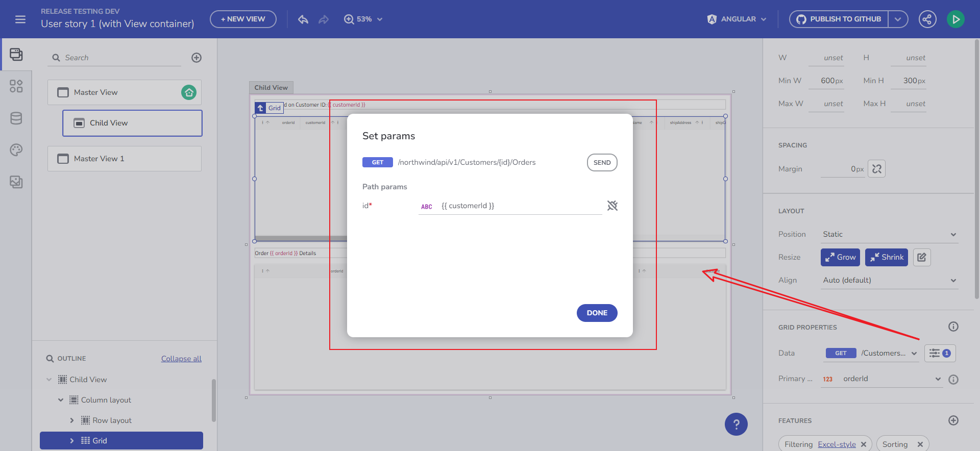Open the Data sources sidebar icon
Image resolution: width=980 pixels, height=451 pixels.
(x=16, y=118)
